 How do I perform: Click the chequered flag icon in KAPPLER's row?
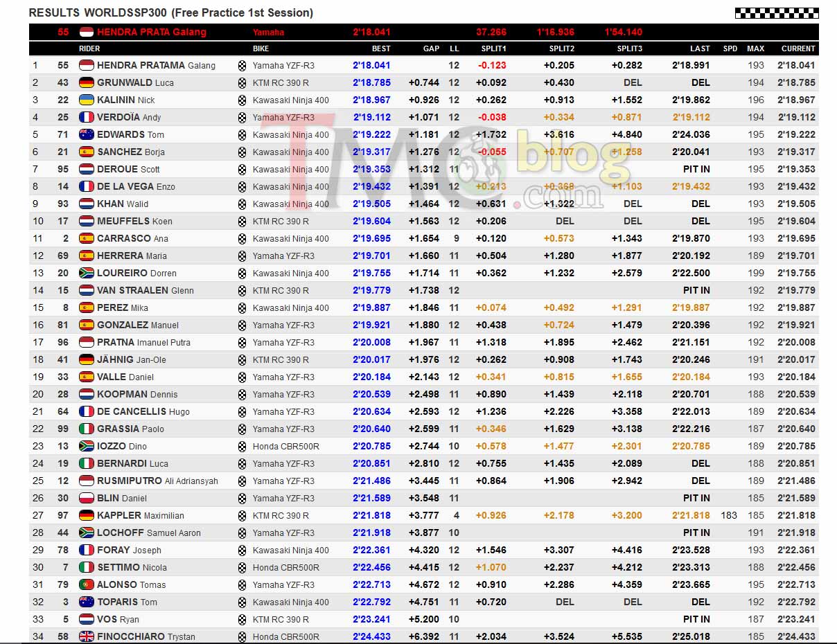[x=242, y=515]
